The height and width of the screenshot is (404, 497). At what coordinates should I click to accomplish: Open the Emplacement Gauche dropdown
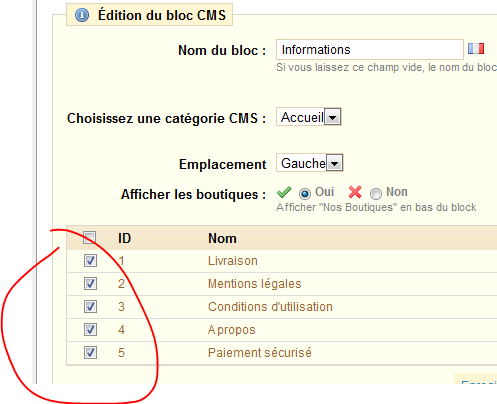point(310,163)
